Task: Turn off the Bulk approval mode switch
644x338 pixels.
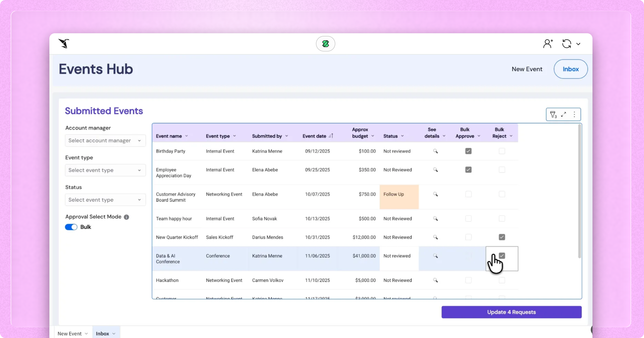Action: (71, 227)
